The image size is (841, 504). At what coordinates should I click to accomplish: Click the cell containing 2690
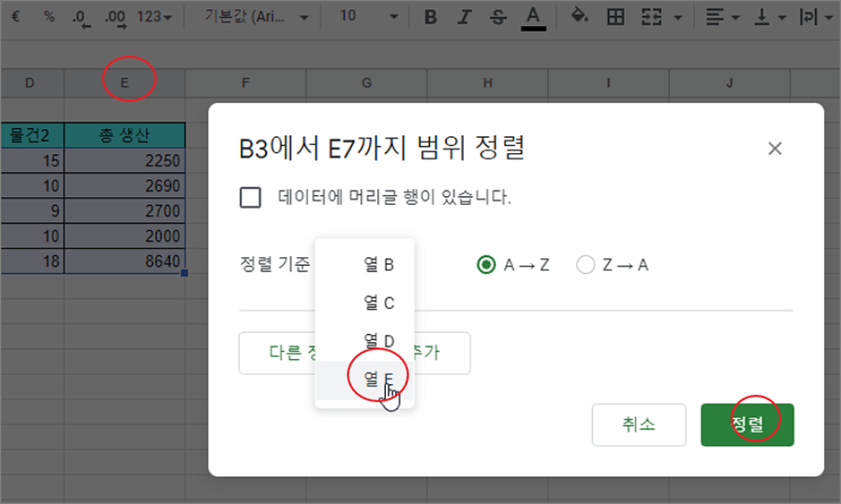coord(124,185)
